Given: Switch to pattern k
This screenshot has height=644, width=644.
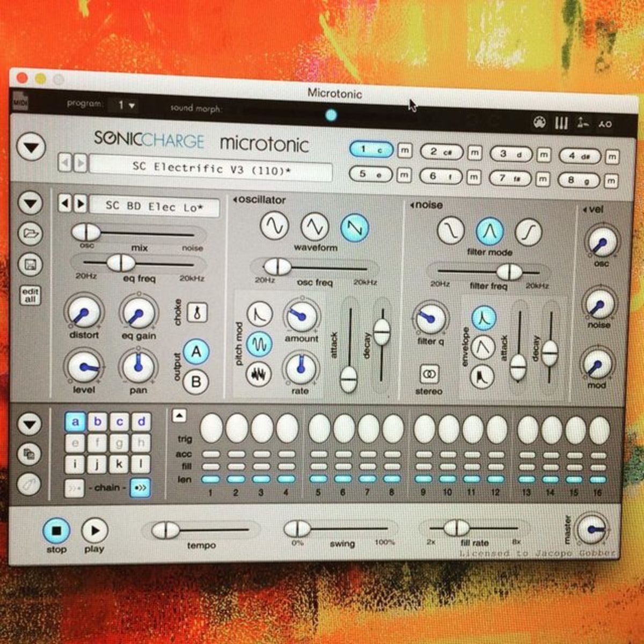Looking at the screenshot, I should coord(119,464).
